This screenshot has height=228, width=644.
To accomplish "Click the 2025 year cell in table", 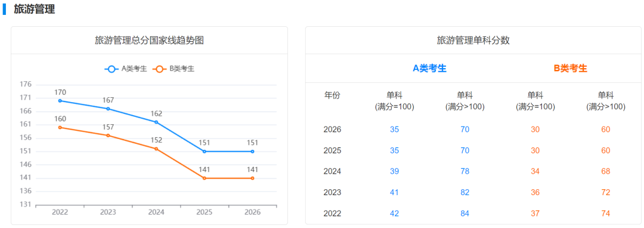I will 332,150.
